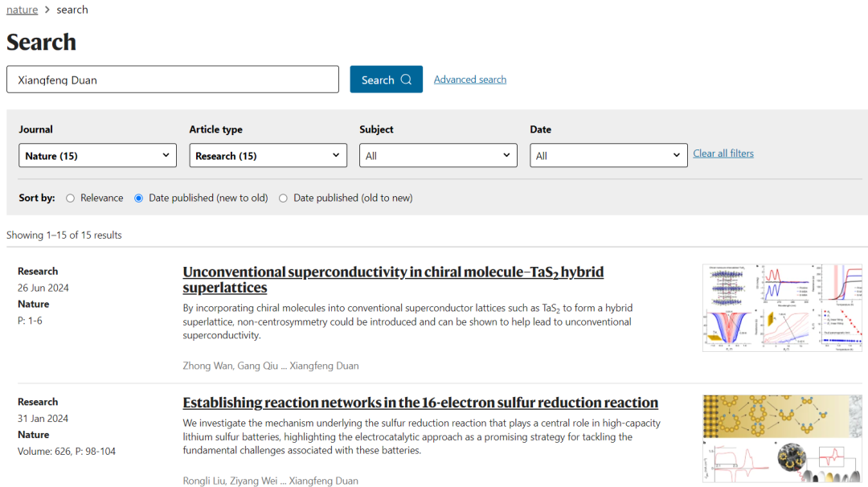The height and width of the screenshot is (487, 868).
Task: Open the Unconventional superconductivity article title
Action: click(393, 280)
